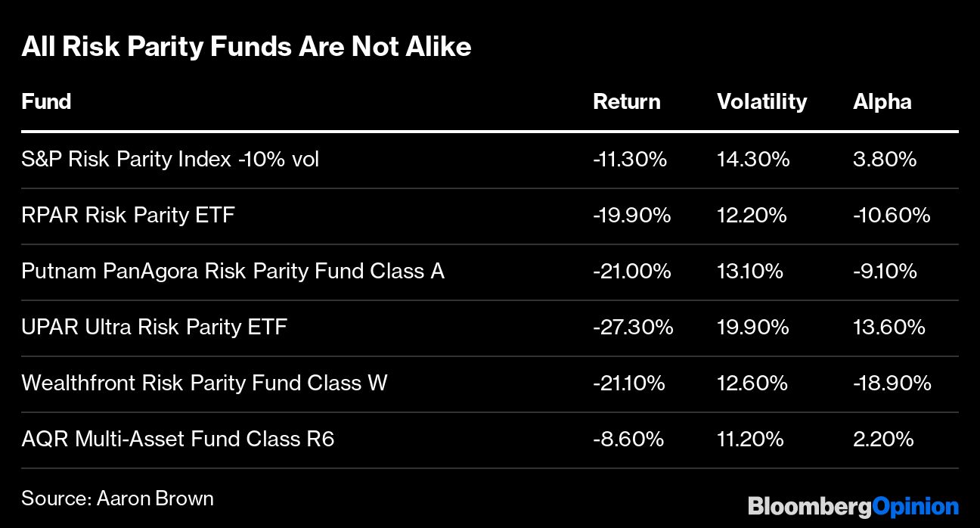Click the chart title 'All Risk Parity Funds Are Not Alike'
This screenshot has height=528, width=980.
click(247, 47)
